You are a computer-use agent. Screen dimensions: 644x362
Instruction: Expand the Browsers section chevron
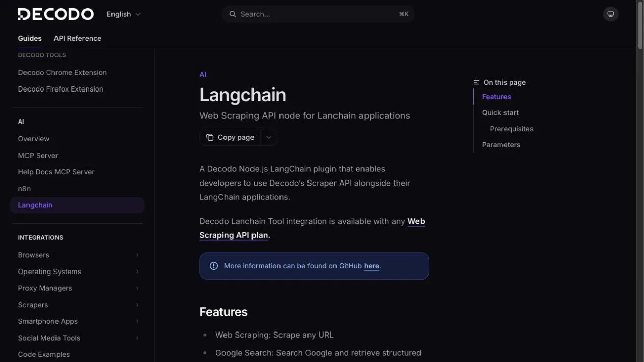137,255
